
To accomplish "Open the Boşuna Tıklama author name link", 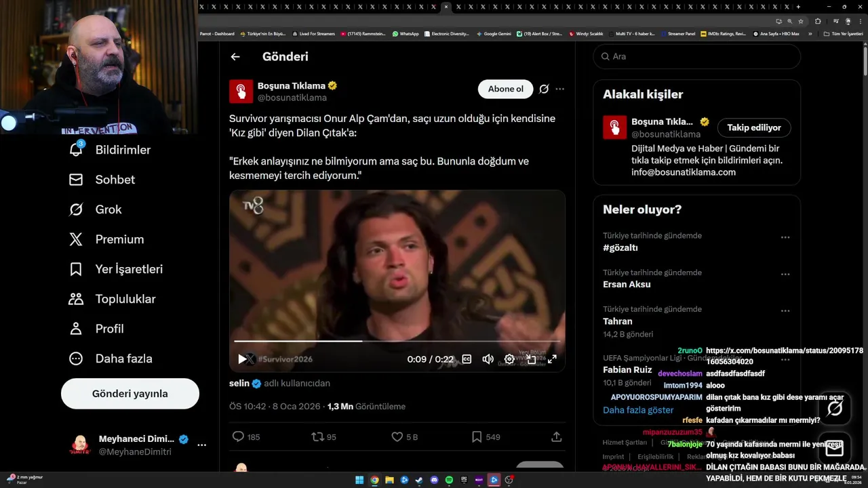I will (x=292, y=86).
